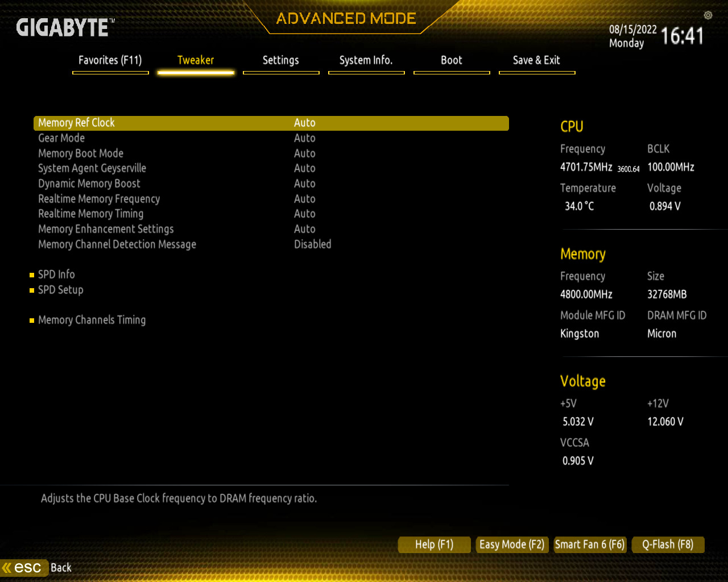The image size is (728, 582).
Task: Select the Realtime Memory Timing label
Action: coord(91,214)
